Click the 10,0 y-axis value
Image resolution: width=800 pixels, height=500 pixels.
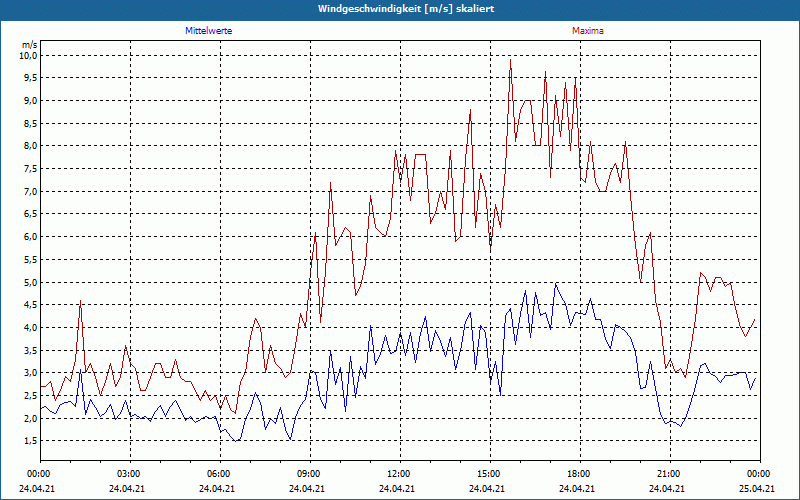point(29,55)
